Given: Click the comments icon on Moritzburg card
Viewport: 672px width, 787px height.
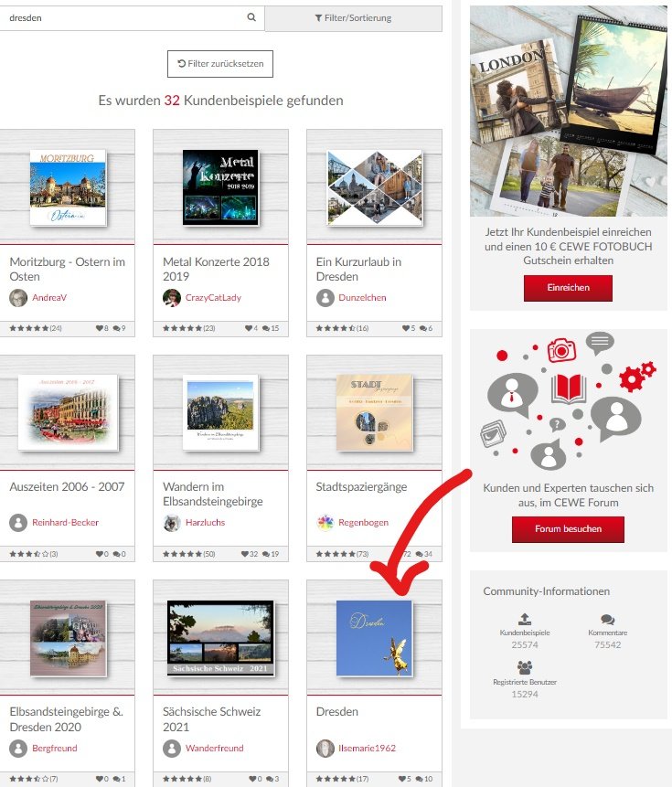Looking at the screenshot, I should pyautogui.click(x=116, y=328).
